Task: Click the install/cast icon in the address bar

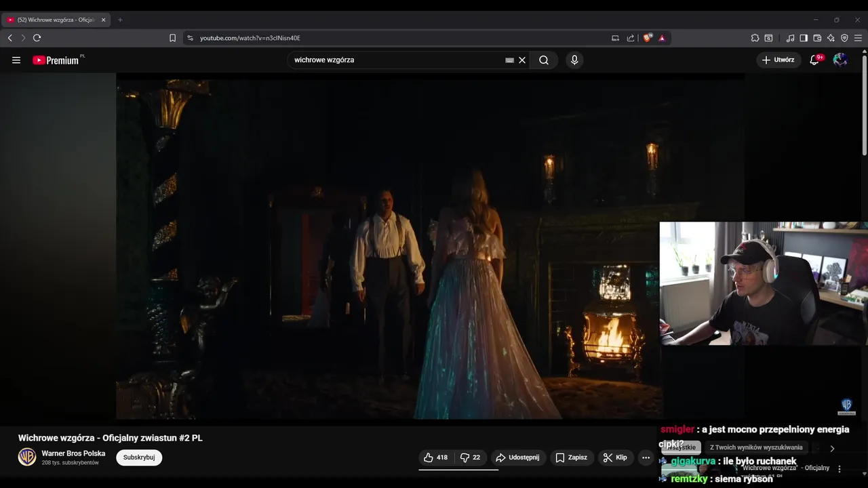Action: [x=616, y=38]
